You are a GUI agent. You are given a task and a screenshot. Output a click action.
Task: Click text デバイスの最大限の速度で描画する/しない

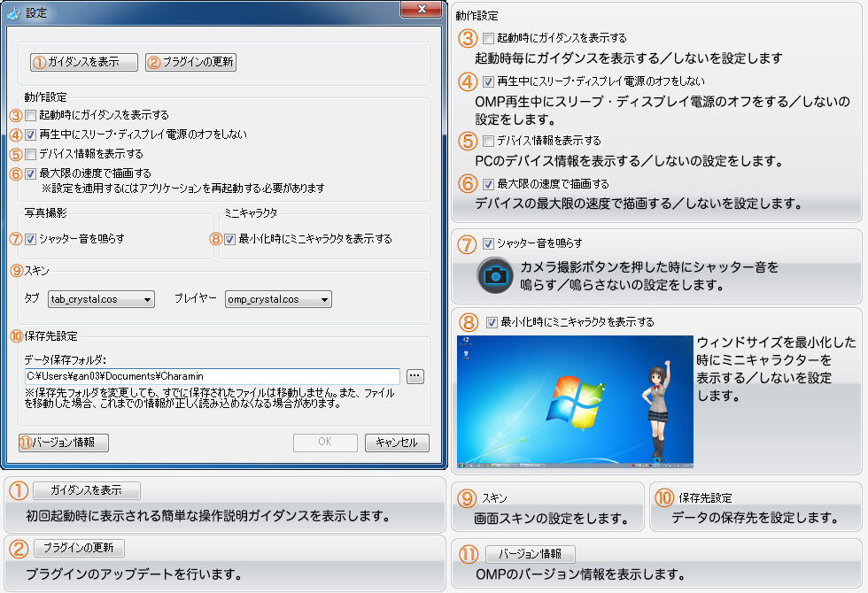pos(639,204)
